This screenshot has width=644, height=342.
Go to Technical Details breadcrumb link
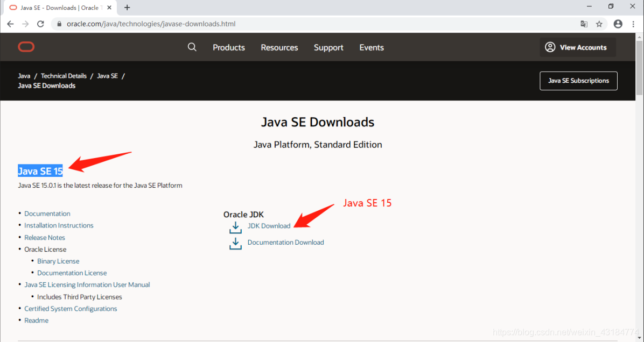64,76
